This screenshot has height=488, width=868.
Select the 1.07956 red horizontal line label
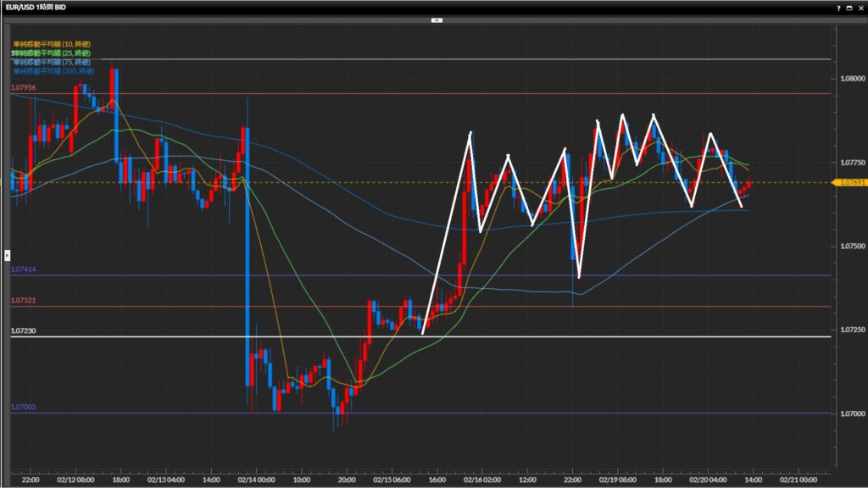24,88
